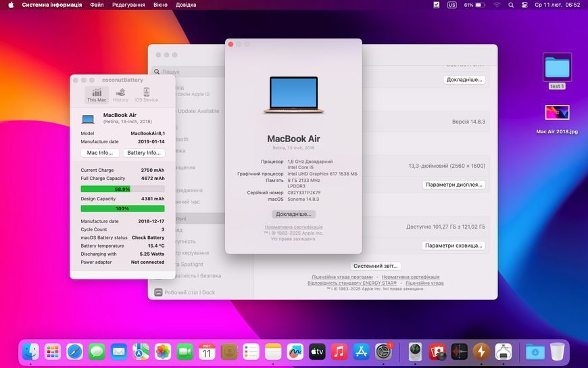Click the Пошук search field in System Settings
Image resolution: width=588 pixels, height=368 pixels.
click(x=189, y=71)
